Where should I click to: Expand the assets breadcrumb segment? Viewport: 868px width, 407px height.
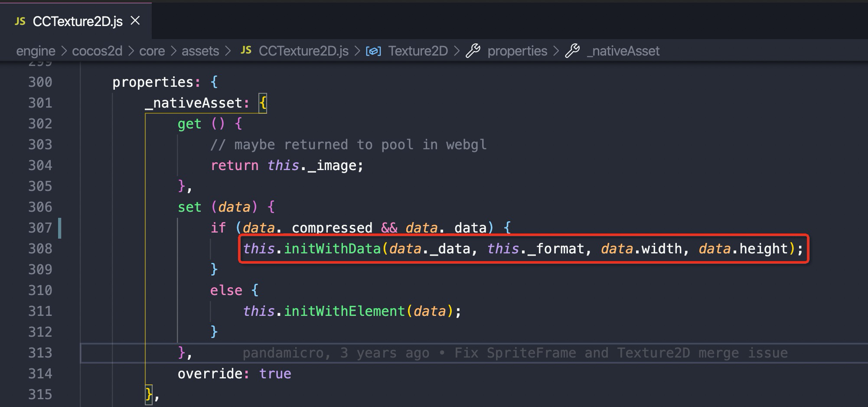200,51
